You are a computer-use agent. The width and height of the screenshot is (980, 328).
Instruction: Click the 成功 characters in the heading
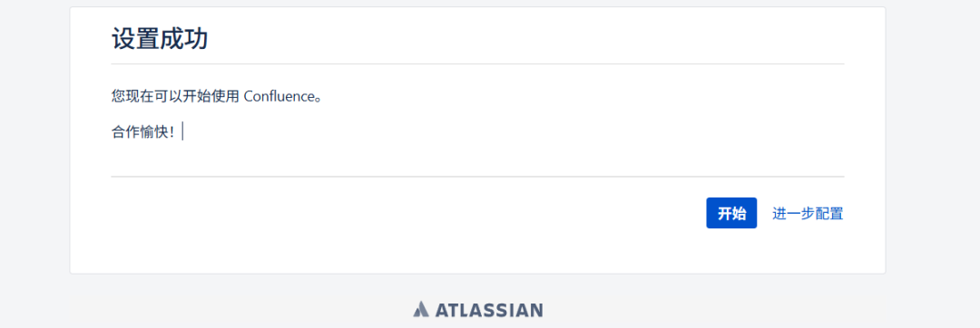183,39
